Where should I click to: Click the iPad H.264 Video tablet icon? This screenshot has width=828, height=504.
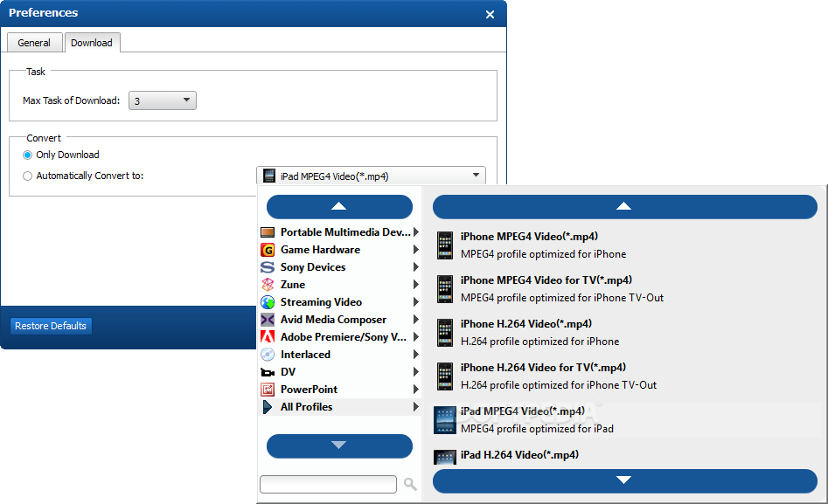445,457
